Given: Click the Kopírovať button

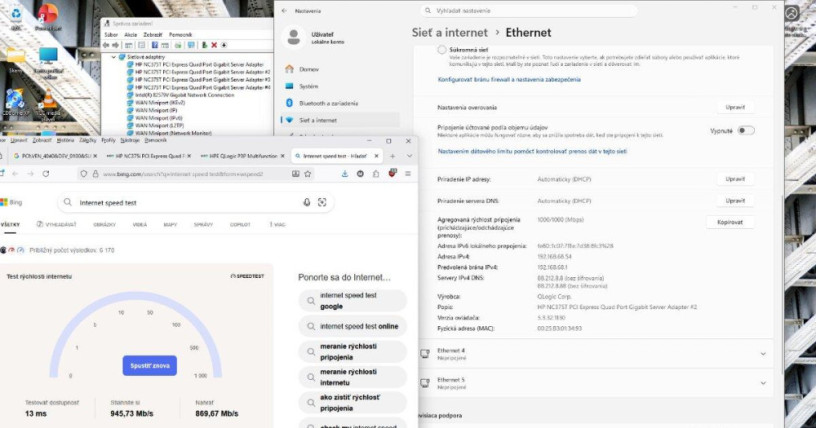Looking at the screenshot, I should point(730,222).
